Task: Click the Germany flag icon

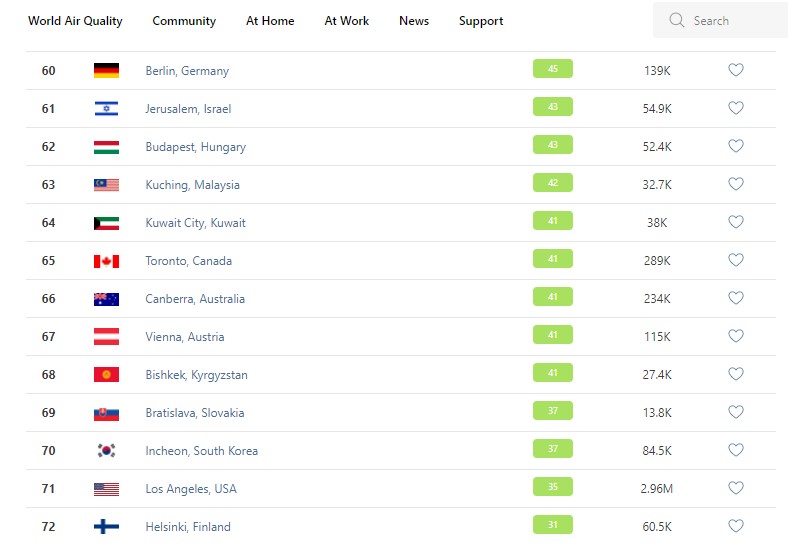Action: coord(106,71)
